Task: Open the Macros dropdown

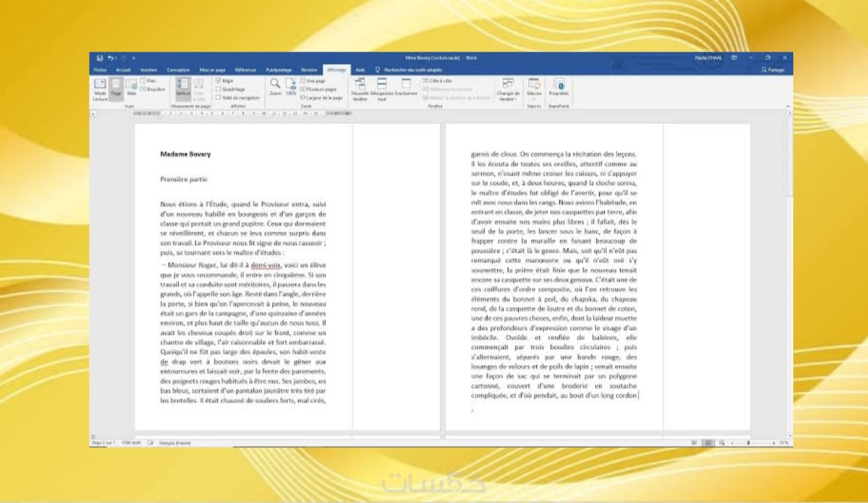Action: click(x=534, y=89)
